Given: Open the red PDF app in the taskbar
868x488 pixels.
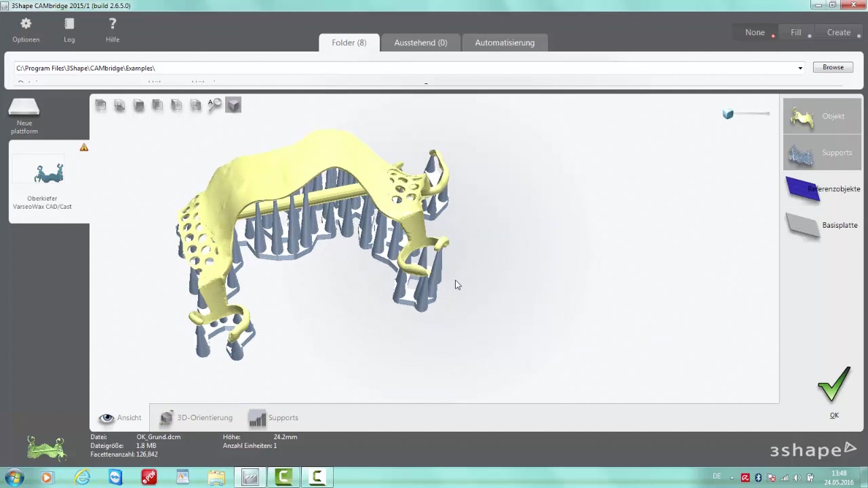Looking at the screenshot, I should click(x=149, y=477).
